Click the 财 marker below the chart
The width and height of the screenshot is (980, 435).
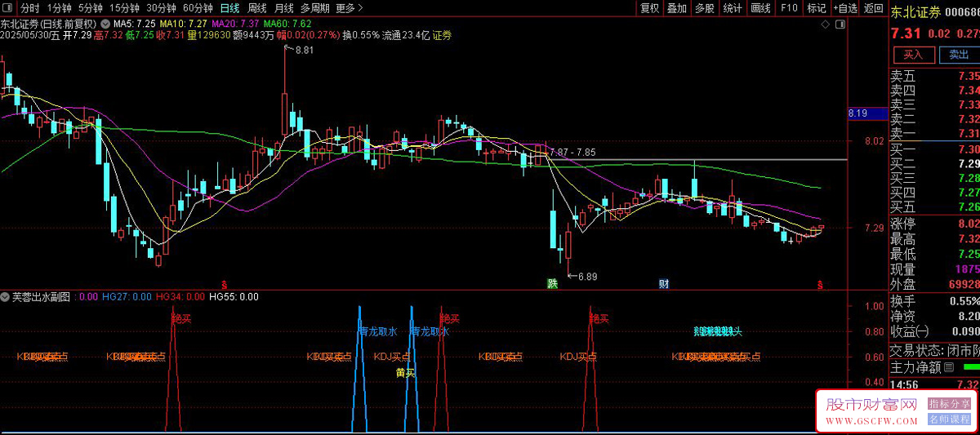pos(664,284)
